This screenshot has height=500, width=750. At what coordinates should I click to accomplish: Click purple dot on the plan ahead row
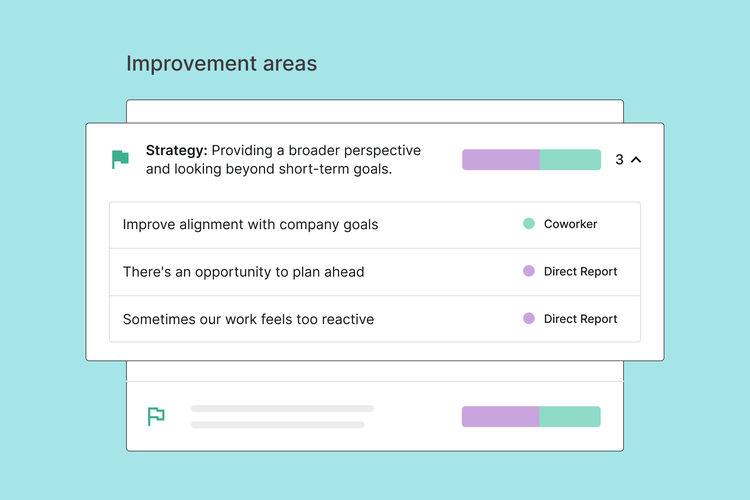[x=529, y=271]
